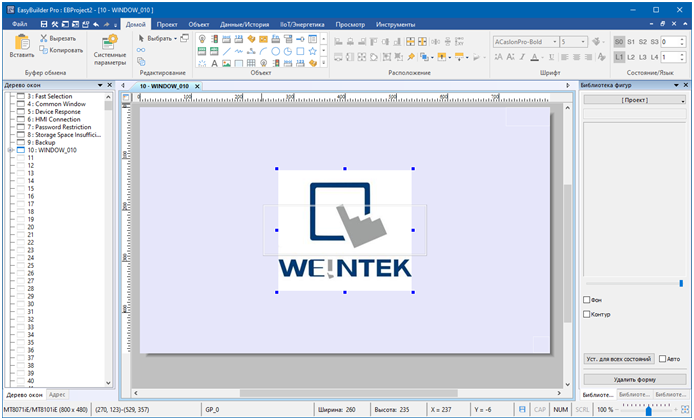The image size is (694, 420).
Task: Select the Bit Lamp object icon
Action: 202,39
